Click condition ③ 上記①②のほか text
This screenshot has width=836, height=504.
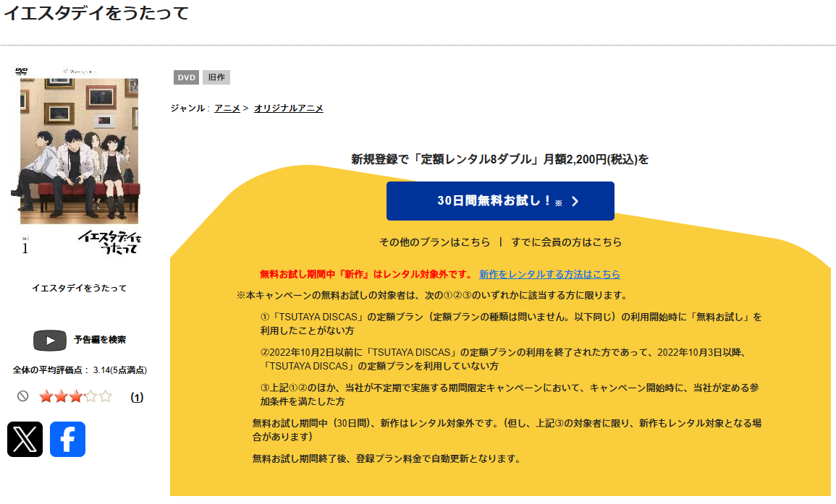(509, 395)
